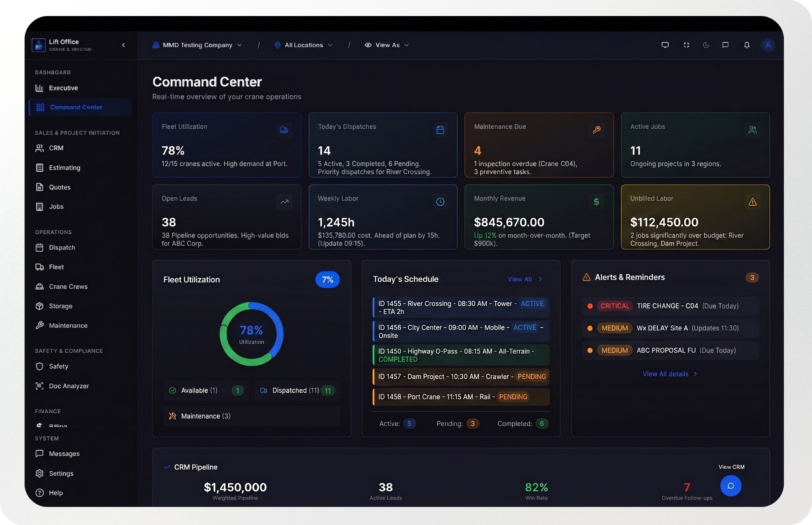
Task: Open the MMD Testing Company dropdown
Action: (x=197, y=45)
